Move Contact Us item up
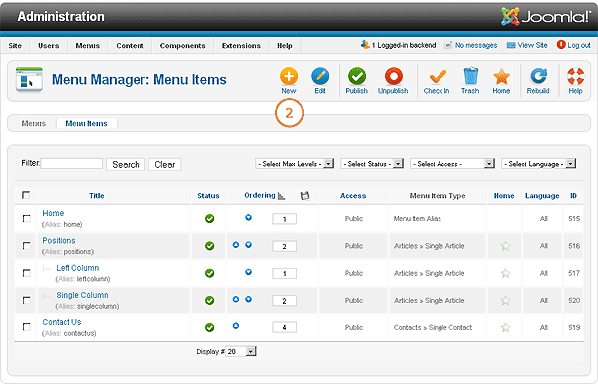 click(236, 326)
